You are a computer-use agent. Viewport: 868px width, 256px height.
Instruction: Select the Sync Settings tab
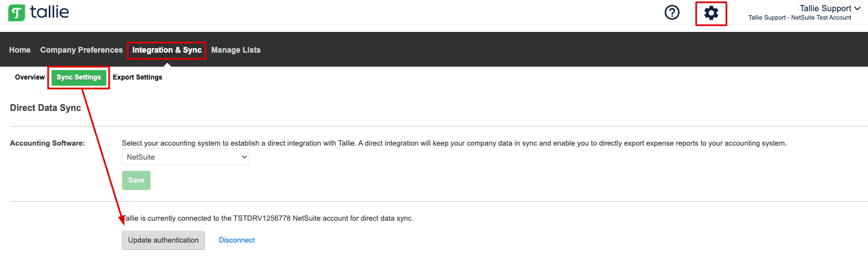(79, 77)
